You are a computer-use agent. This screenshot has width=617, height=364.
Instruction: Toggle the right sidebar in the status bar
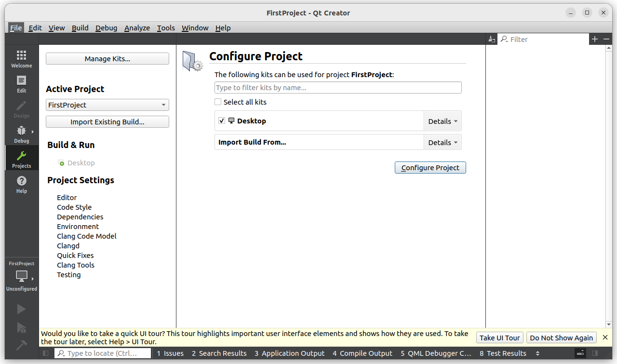click(x=595, y=353)
